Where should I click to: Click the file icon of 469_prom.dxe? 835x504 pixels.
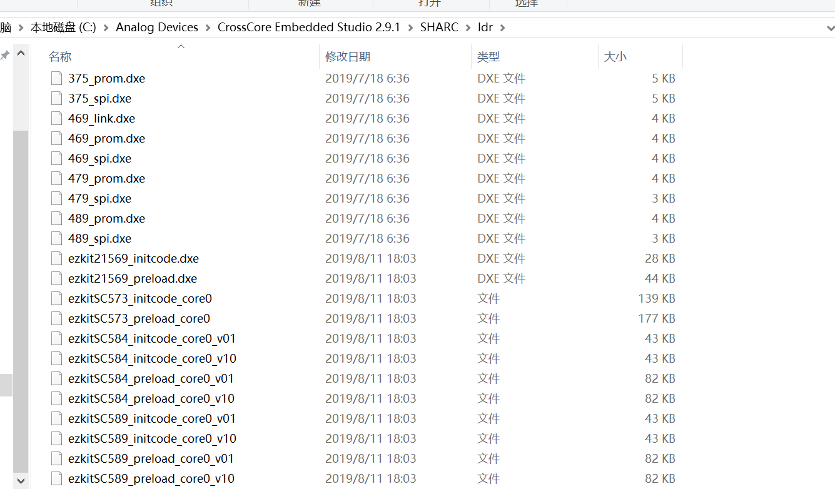click(56, 138)
